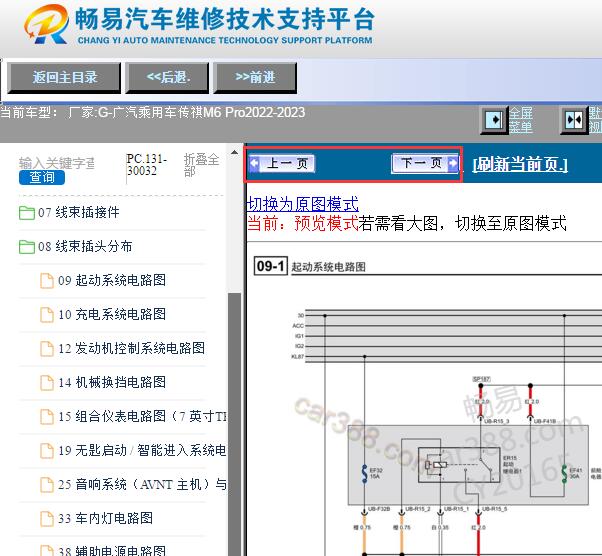This screenshot has width=602, height=556.
Task: Open 10 充电系统电路图 document
Action: pos(112,314)
